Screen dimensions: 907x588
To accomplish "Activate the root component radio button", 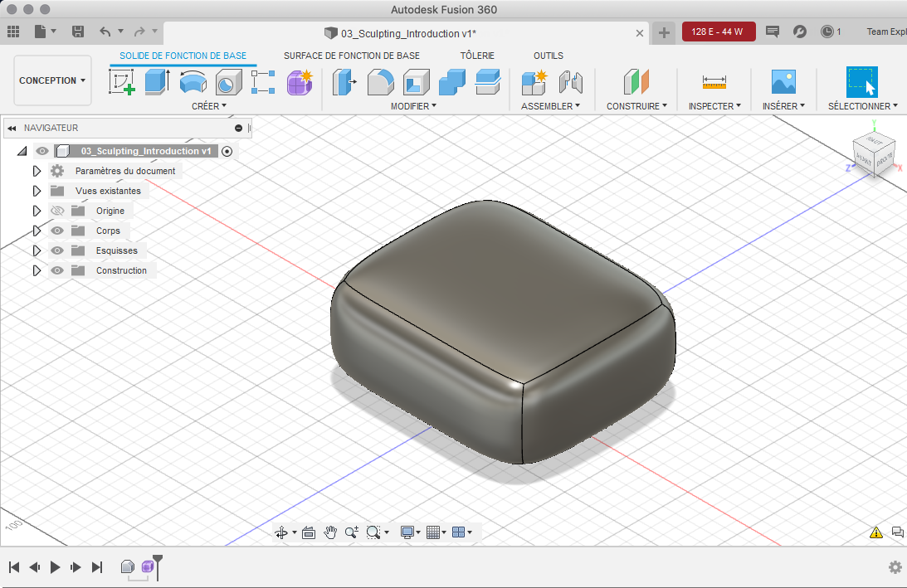I will pyautogui.click(x=227, y=151).
